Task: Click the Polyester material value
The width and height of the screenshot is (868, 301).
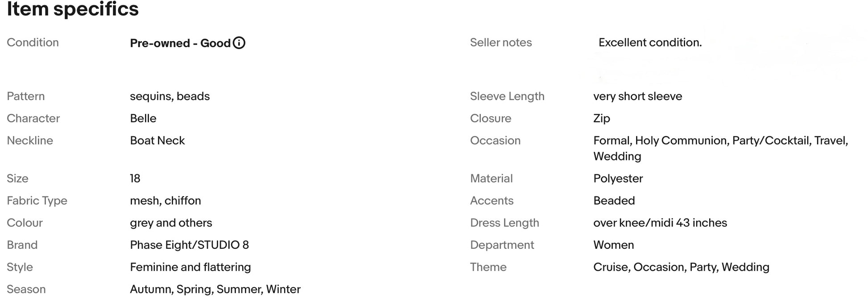Action: [x=618, y=179]
